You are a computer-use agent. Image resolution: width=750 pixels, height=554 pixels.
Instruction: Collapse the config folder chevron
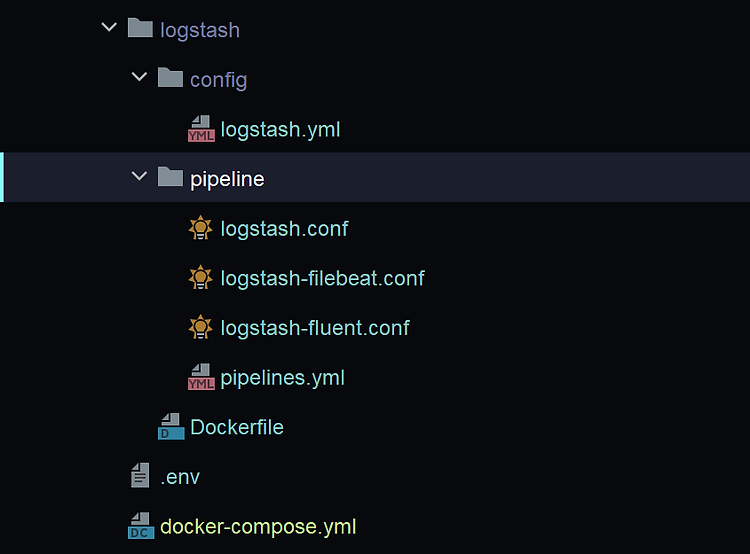point(139,79)
